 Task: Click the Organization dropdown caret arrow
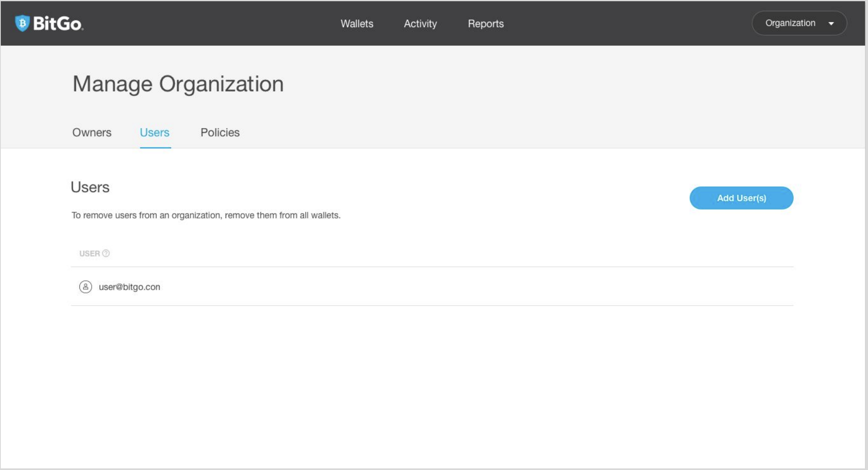(x=831, y=23)
